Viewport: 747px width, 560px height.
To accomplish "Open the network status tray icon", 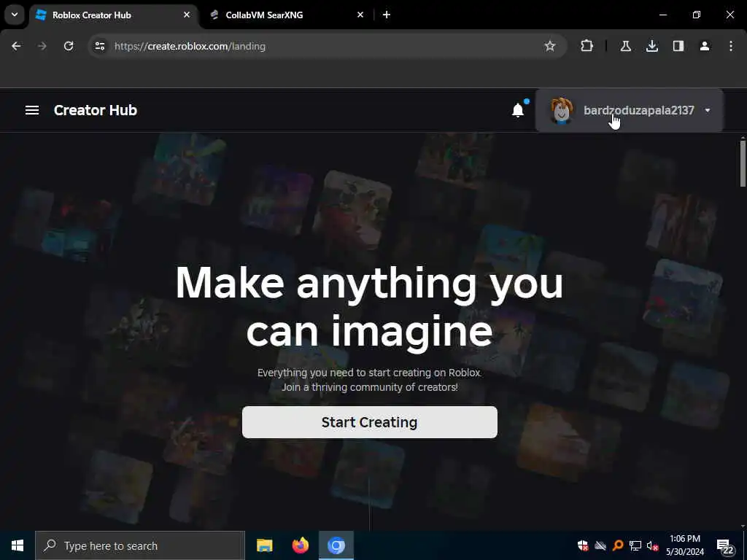I will click(x=635, y=545).
